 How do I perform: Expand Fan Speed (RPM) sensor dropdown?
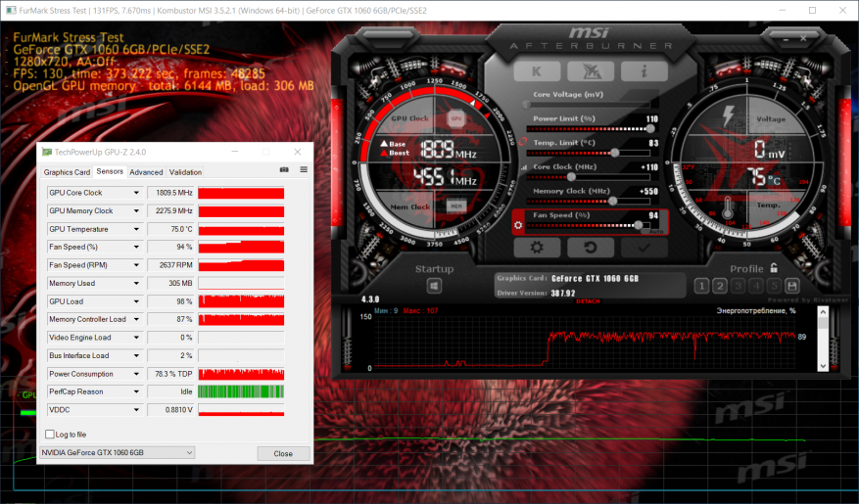point(136,265)
